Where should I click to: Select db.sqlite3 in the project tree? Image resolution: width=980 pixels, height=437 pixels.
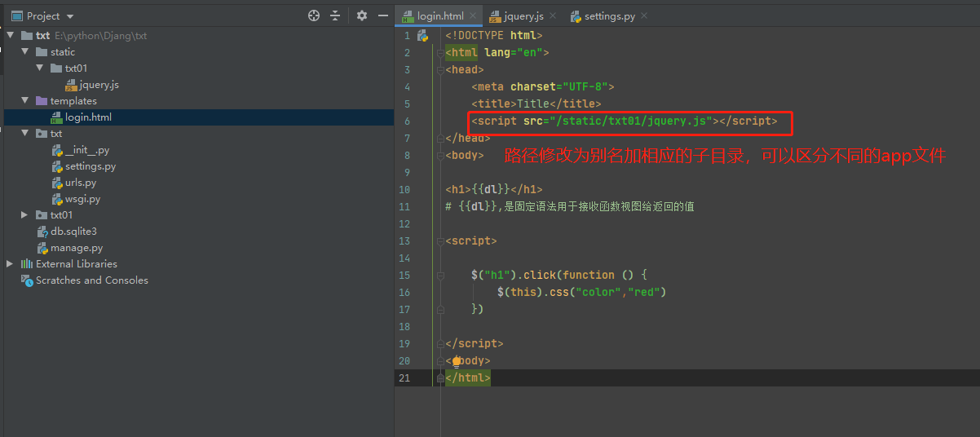(73, 232)
